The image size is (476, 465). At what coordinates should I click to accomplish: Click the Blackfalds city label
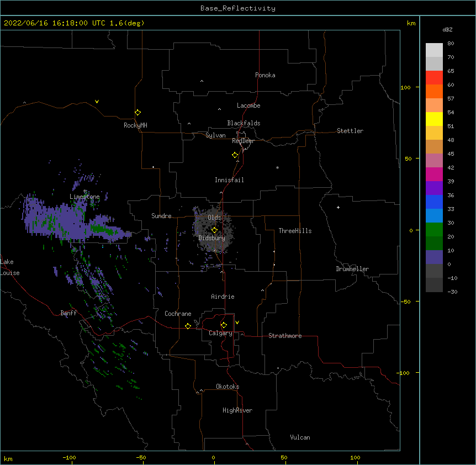click(x=244, y=123)
